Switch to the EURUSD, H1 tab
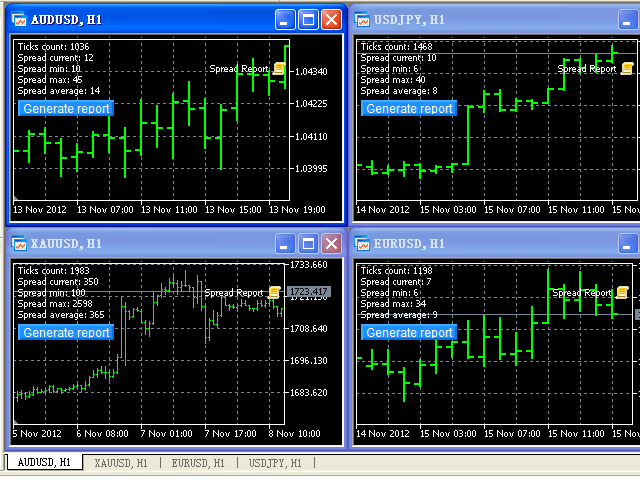Viewport: 640px width, 480px height. tap(198, 463)
